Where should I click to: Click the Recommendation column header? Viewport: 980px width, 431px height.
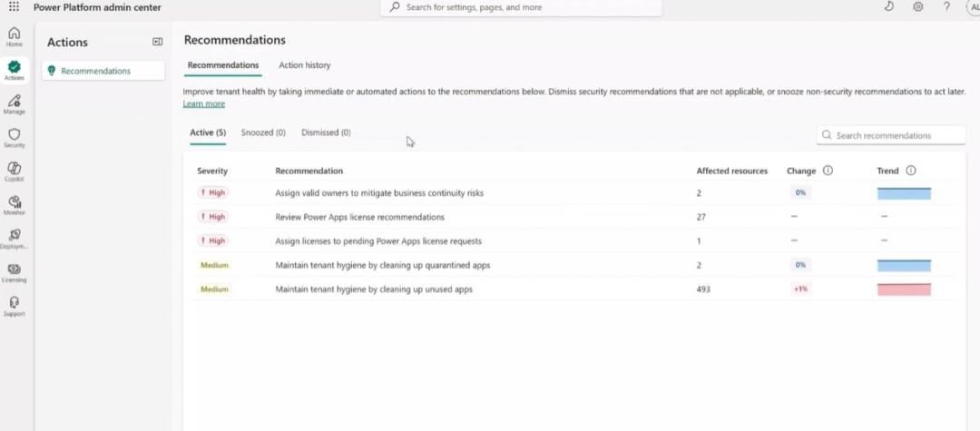click(x=309, y=171)
